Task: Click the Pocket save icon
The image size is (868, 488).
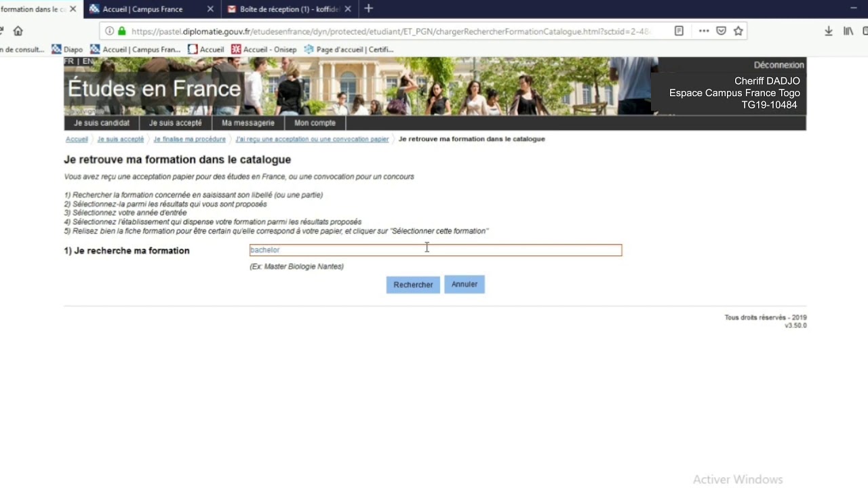Action: [x=722, y=31]
